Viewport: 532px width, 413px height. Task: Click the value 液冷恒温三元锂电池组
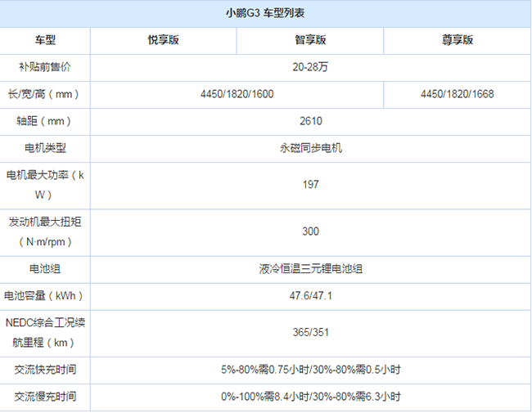310,269
